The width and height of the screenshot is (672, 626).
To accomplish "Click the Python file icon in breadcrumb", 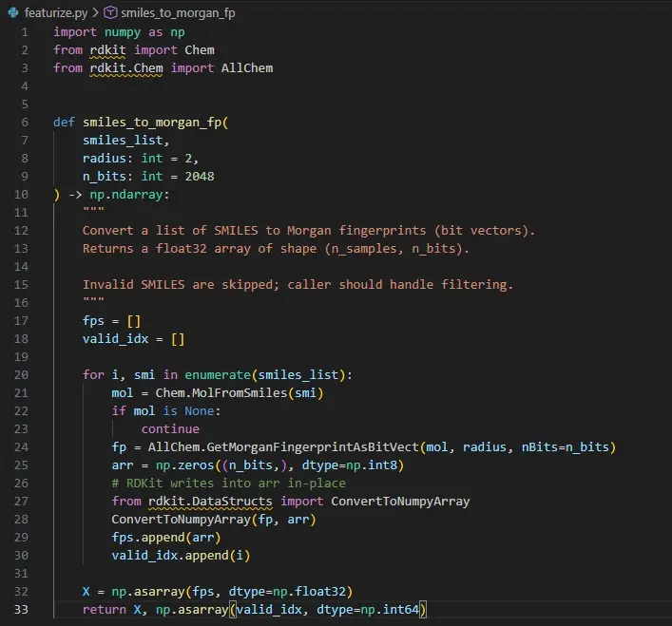I will [13, 13].
